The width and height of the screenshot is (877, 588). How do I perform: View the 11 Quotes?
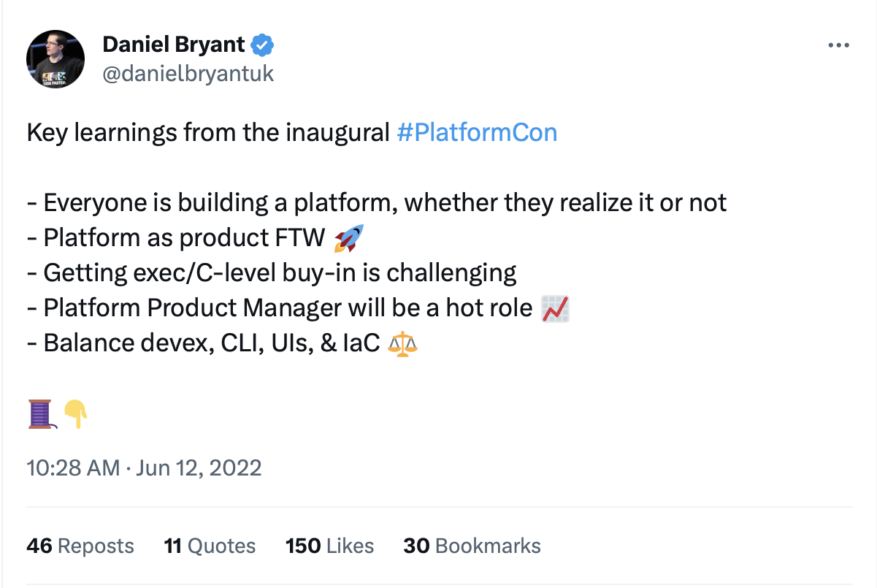click(x=210, y=545)
